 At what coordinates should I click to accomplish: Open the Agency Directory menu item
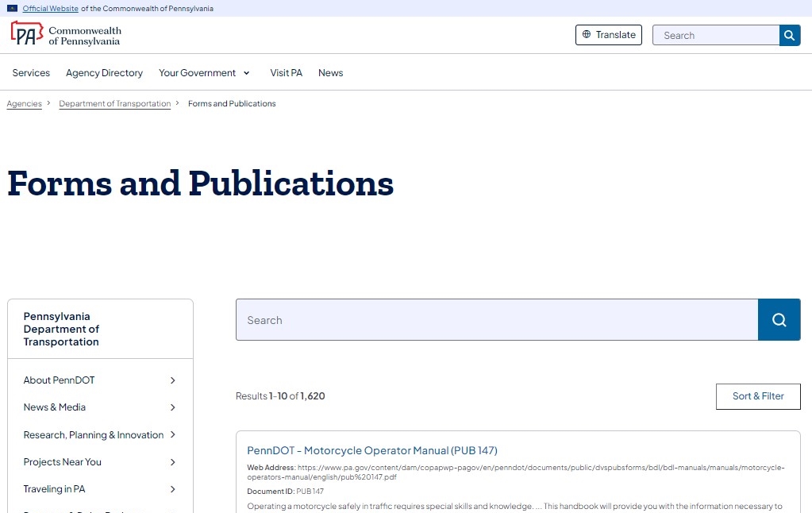point(104,73)
